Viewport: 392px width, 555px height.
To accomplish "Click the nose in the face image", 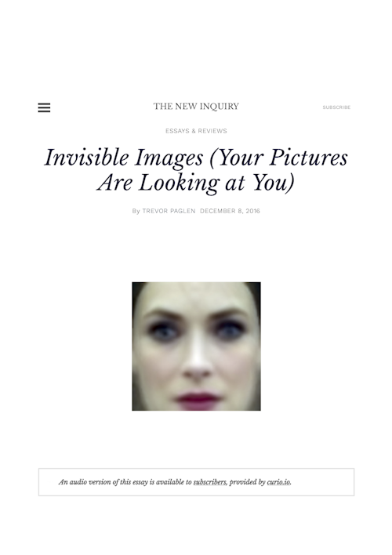I will pyautogui.click(x=198, y=361).
